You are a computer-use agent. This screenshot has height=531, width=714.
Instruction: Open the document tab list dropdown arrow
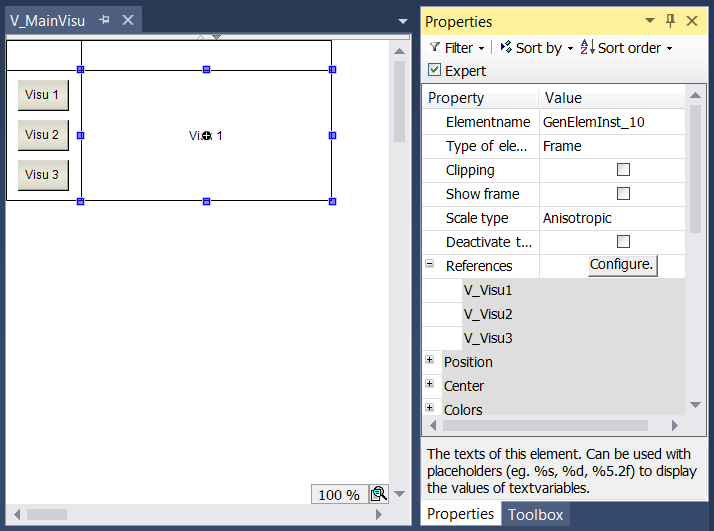coord(403,21)
